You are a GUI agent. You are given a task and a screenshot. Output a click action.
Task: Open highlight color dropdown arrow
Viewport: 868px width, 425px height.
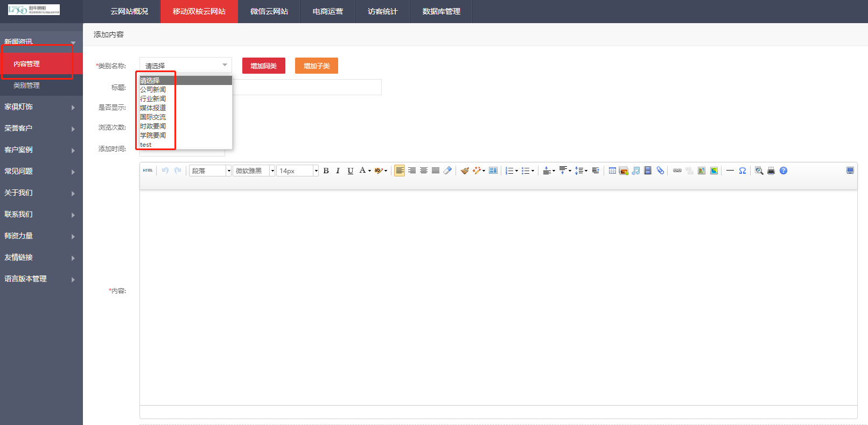pyautogui.click(x=386, y=171)
